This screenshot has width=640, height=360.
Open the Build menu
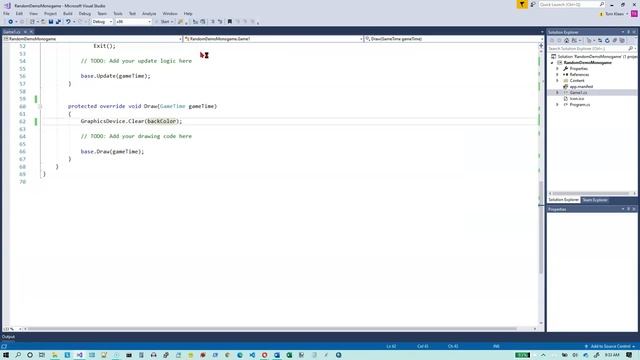point(68,13)
